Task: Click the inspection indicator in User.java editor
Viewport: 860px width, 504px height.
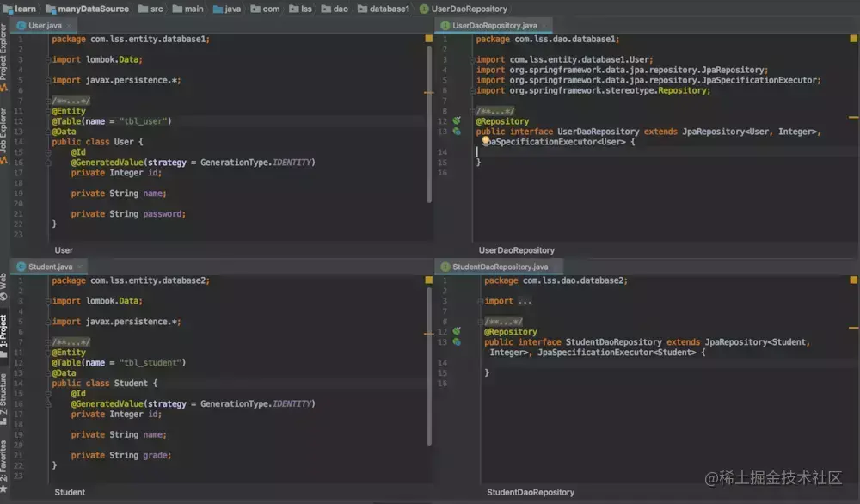Action: pos(429,39)
